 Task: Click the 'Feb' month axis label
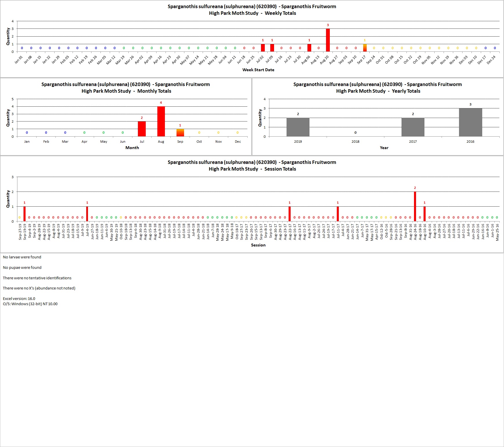pos(46,142)
